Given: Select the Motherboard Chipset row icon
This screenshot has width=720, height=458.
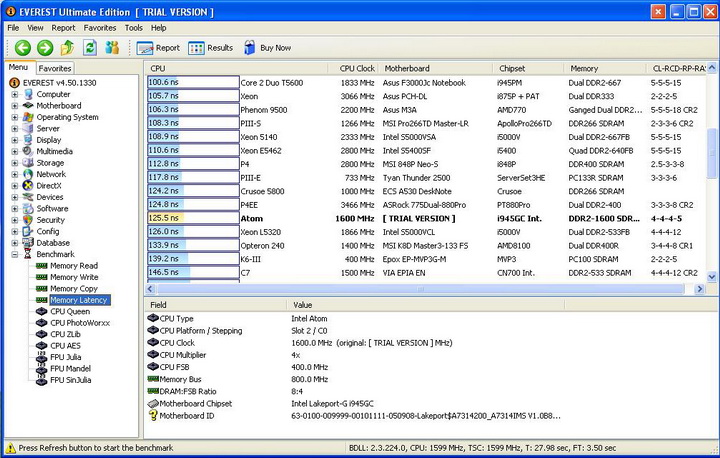Looking at the screenshot, I should coord(153,403).
